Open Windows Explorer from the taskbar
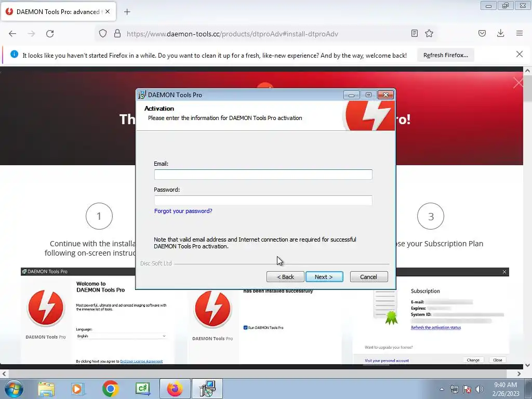The height and width of the screenshot is (399, 532). click(x=46, y=389)
